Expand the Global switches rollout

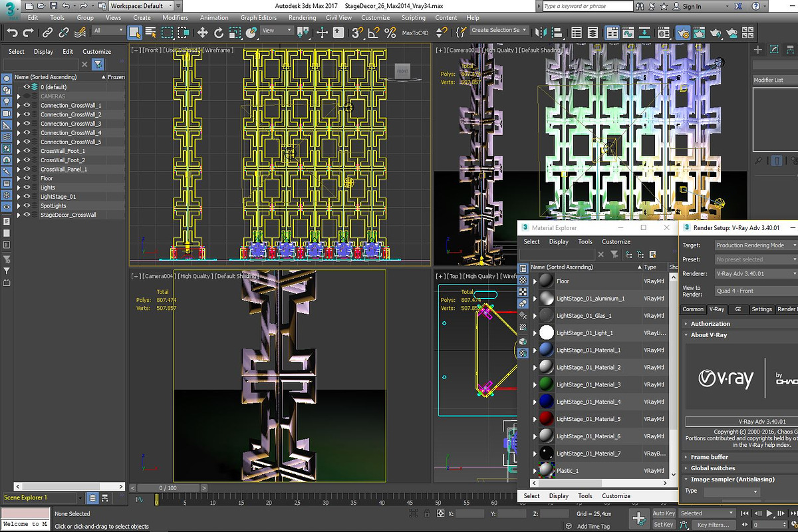714,468
